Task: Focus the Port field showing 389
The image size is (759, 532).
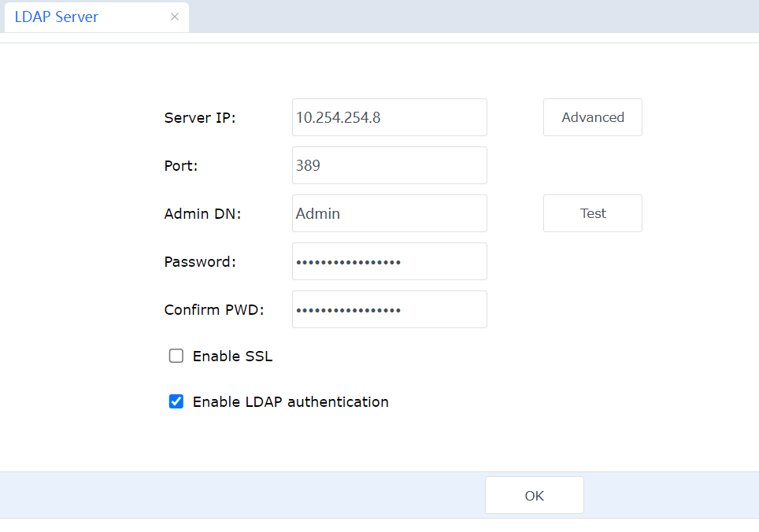Action: 389,165
